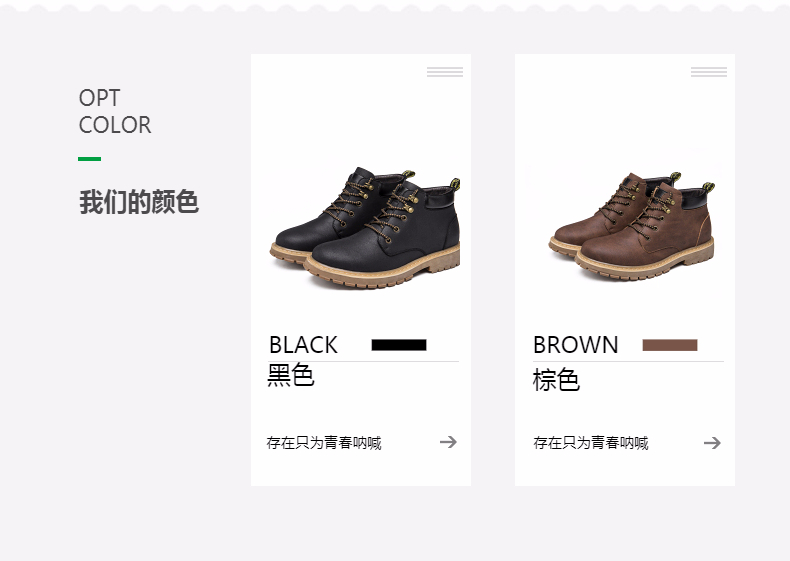Click the arrow icon in the black shoe card
The width and height of the screenshot is (790, 561).
448,442
